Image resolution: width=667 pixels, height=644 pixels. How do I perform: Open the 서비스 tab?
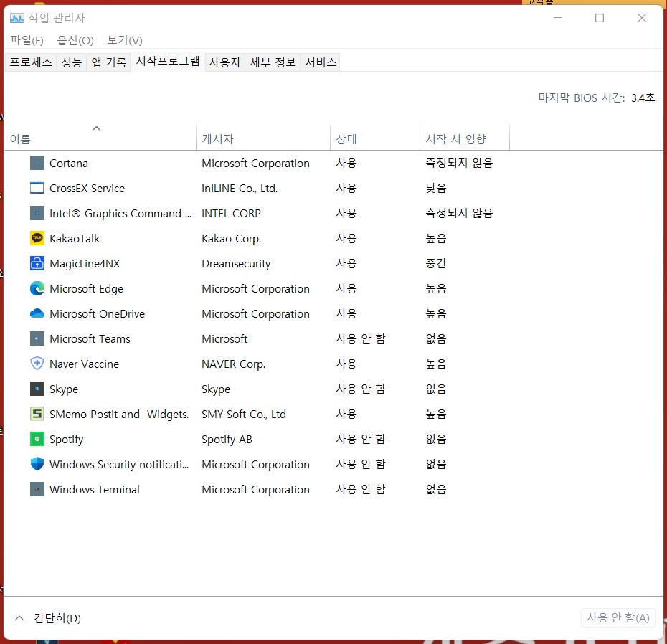[x=321, y=62]
